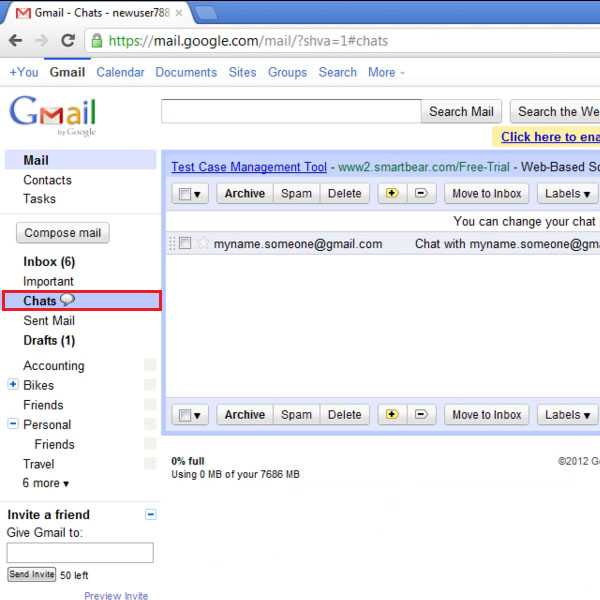Click Archive in the bottom toolbar
600x600 pixels.
coord(245,414)
